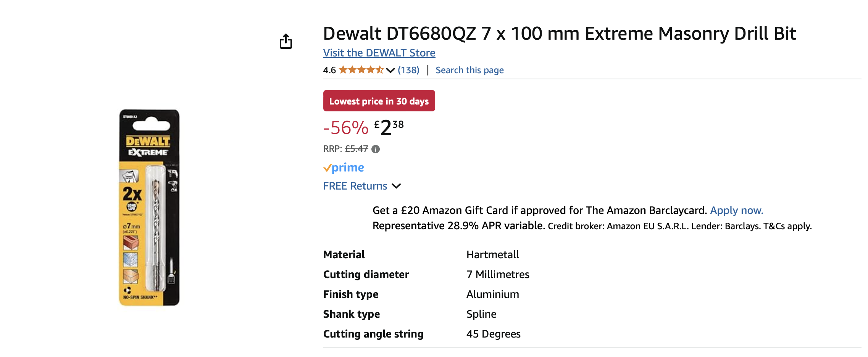Click the share icon
Viewport: 868px width, 357px height.
pos(286,41)
